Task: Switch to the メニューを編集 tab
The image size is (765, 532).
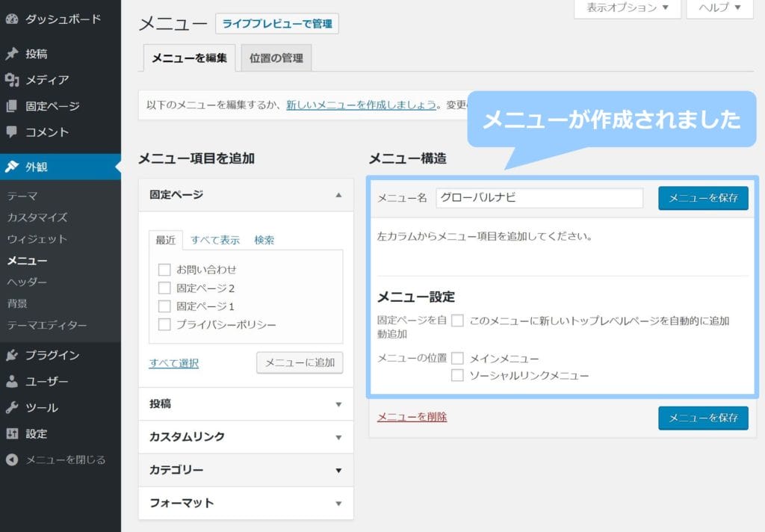Action: pos(189,58)
